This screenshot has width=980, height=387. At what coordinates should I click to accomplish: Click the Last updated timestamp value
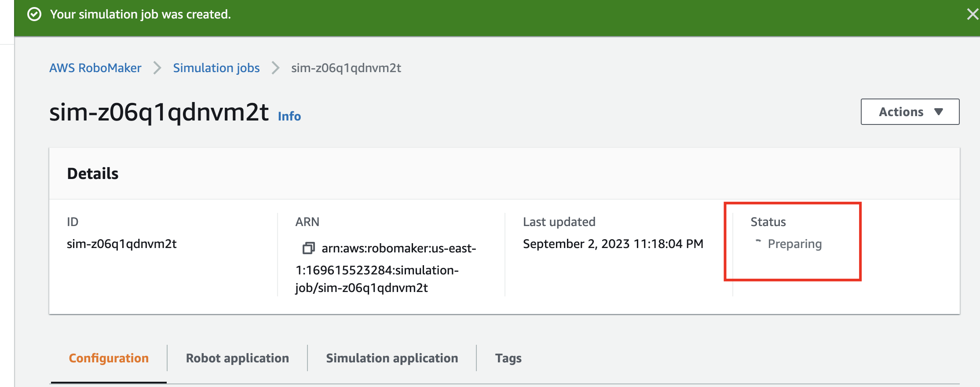[x=613, y=244]
